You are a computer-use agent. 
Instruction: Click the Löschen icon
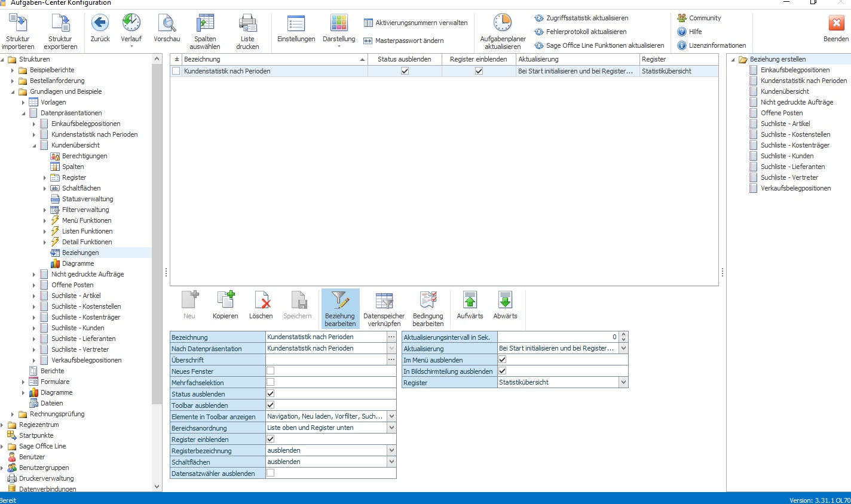point(261,300)
